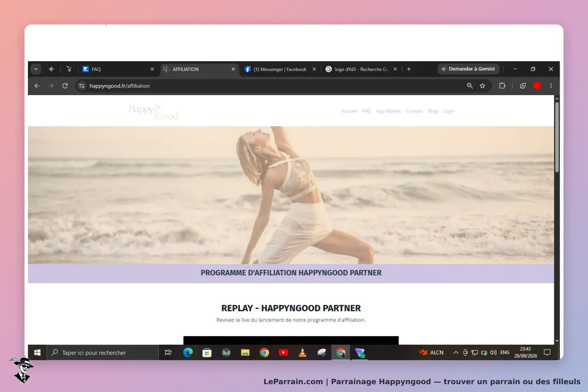Click the volume speaker tray icon
This screenshot has width=588, height=392.
tap(493, 352)
